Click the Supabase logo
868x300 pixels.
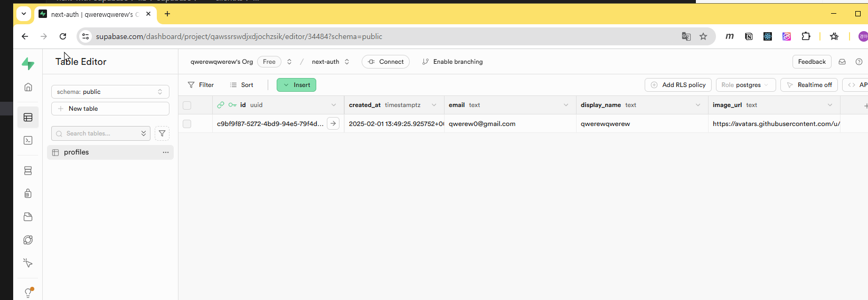28,64
